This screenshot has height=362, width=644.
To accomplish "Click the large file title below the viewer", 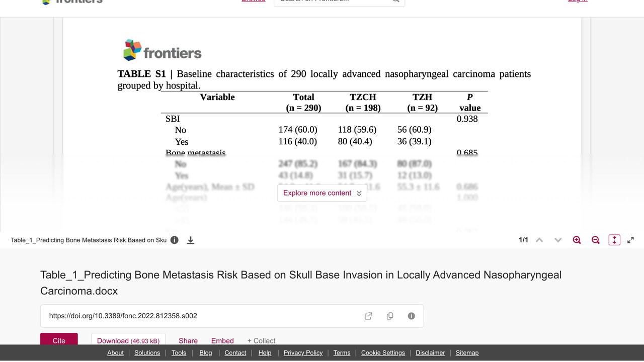I will 301,283.
